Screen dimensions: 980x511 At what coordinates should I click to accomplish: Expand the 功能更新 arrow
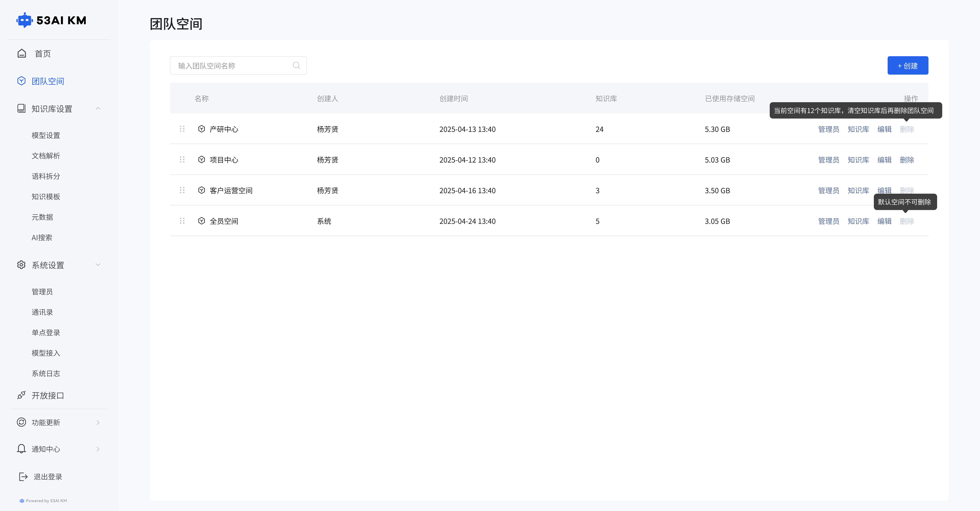pyautogui.click(x=98, y=422)
